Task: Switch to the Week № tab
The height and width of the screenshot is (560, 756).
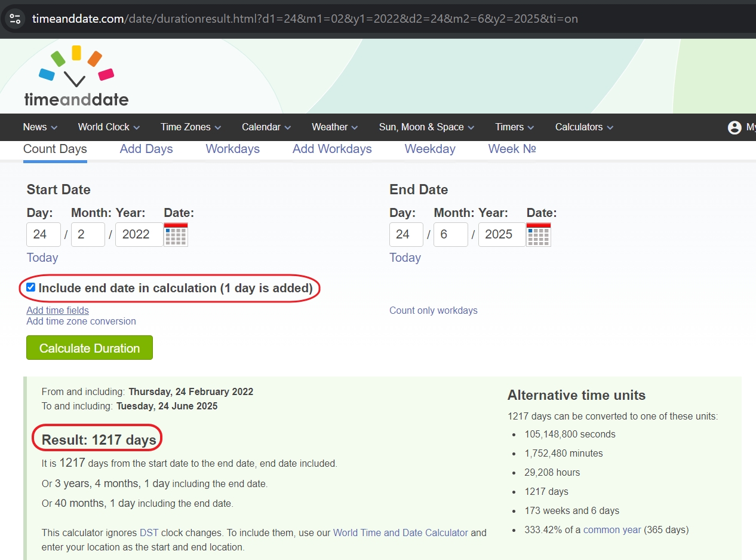Action: coord(512,149)
